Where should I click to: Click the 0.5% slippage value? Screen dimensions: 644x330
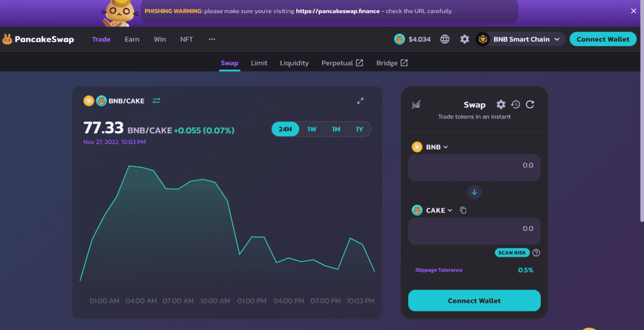525,270
